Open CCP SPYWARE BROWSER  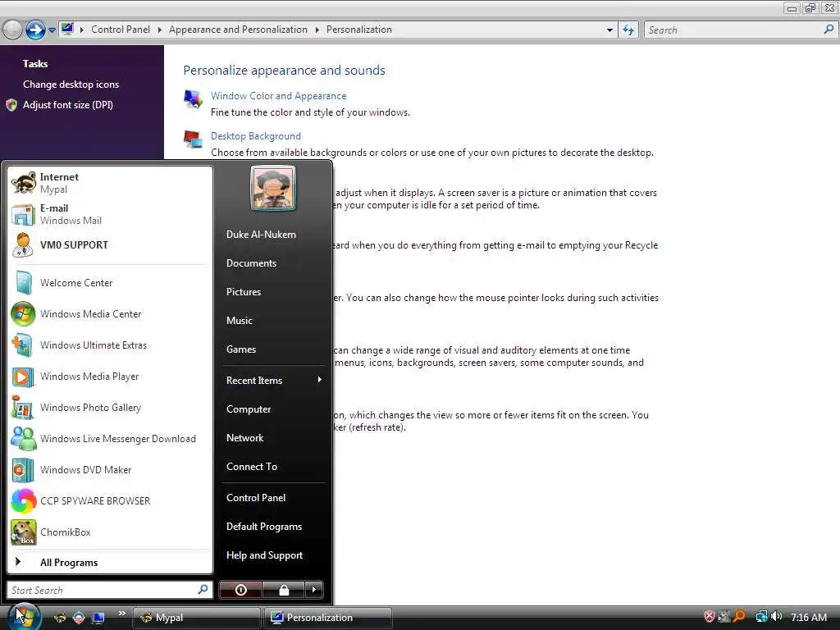pos(110,501)
